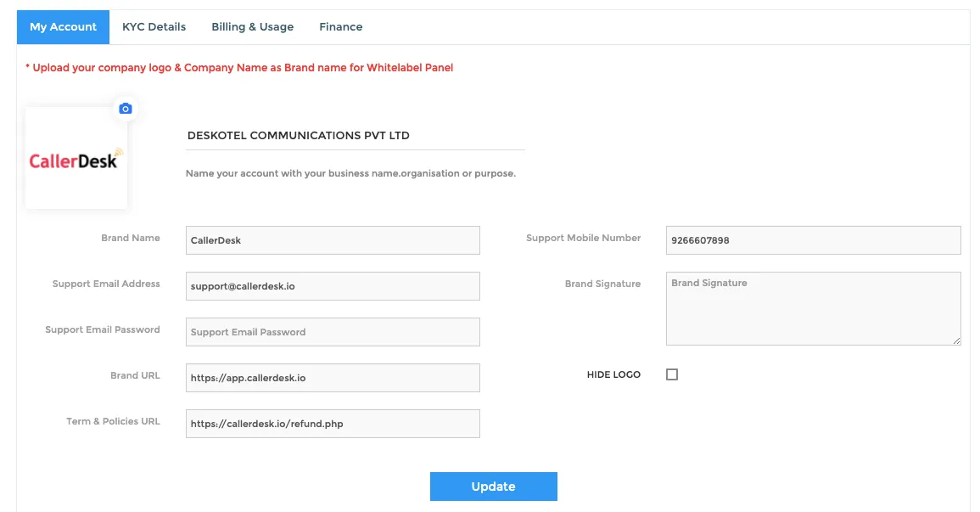Click the red Whitelabel Panel notice text
This screenshot has width=980, height=512.
tap(239, 68)
